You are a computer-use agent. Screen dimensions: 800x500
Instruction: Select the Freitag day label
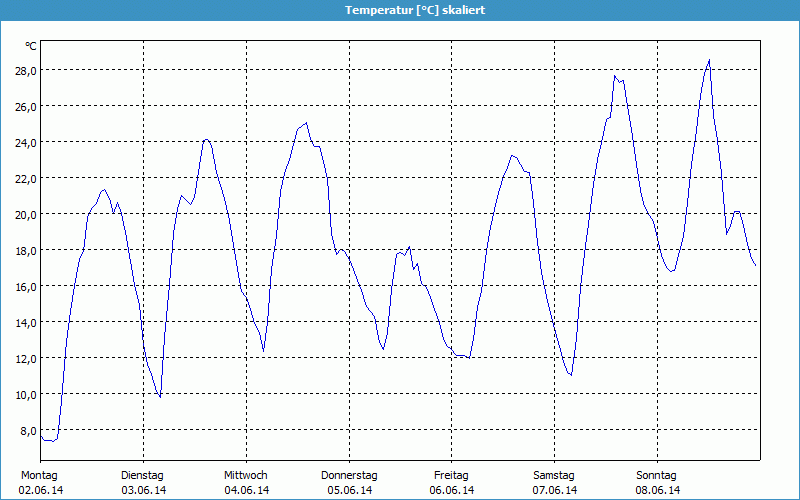click(452, 475)
